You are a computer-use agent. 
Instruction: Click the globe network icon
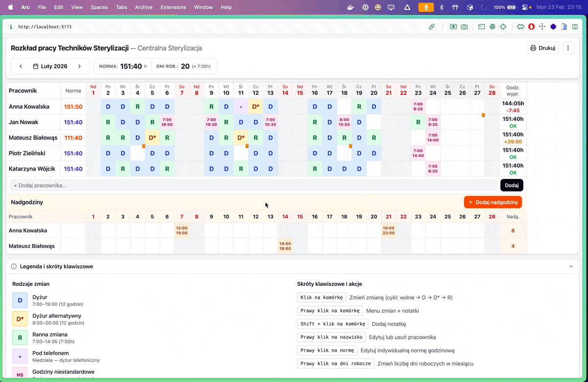coord(492,27)
